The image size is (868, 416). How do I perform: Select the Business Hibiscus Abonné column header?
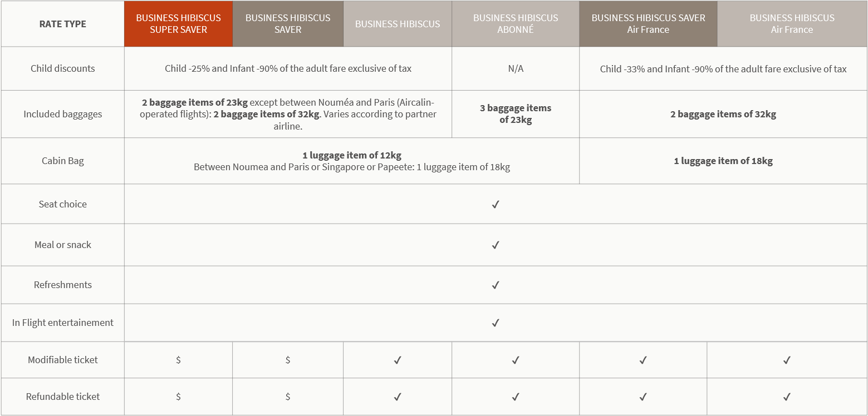(x=516, y=24)
